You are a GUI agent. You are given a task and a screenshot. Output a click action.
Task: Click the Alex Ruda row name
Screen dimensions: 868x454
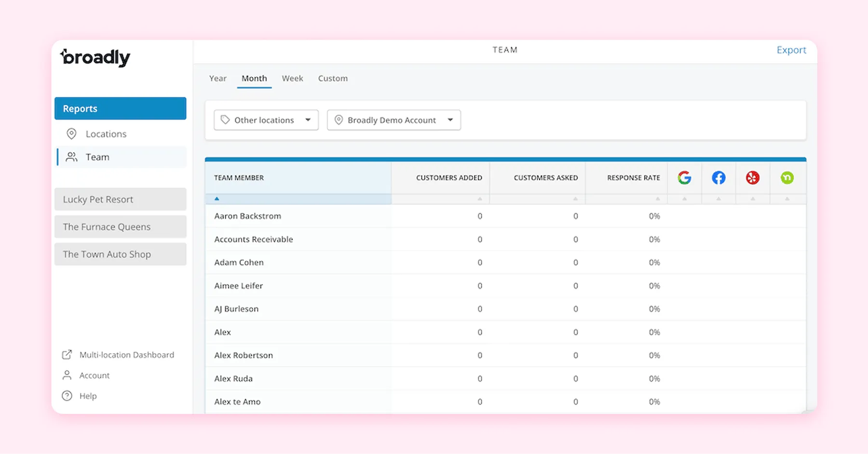click(x=233, y=379)
